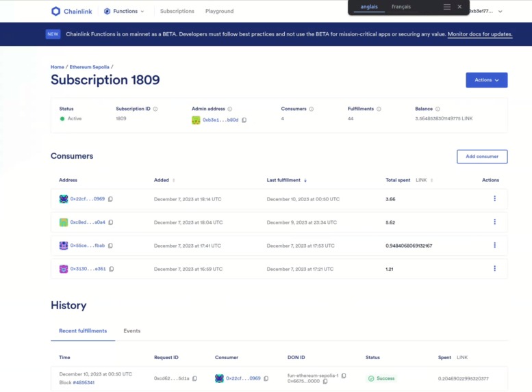Click the NEW badge in banner

point(53,34)
